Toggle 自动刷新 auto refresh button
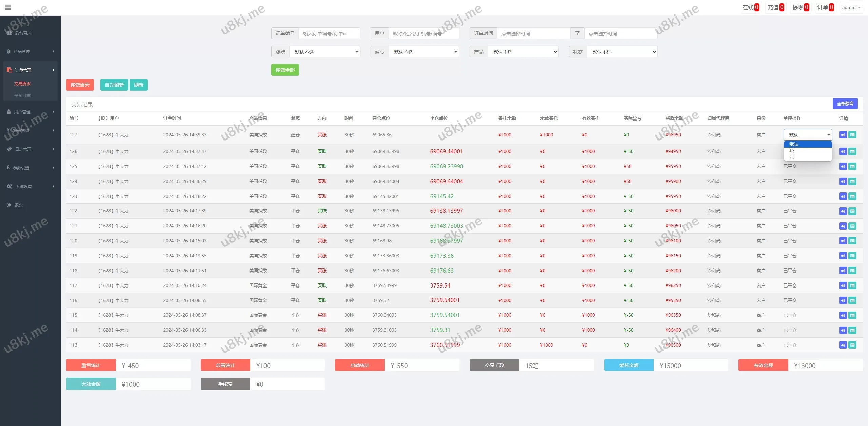 click(114, 85)
